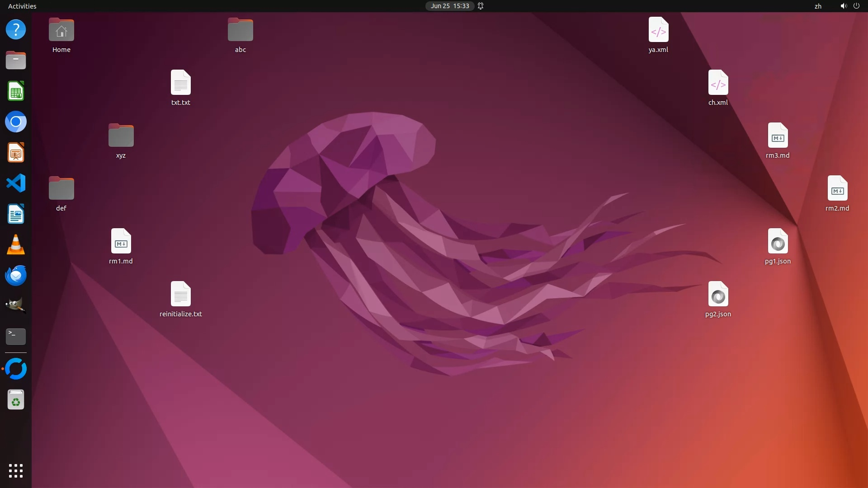868x488 pixels.
Task: Open the Help dock icon
Action: [x=16, y=30]
